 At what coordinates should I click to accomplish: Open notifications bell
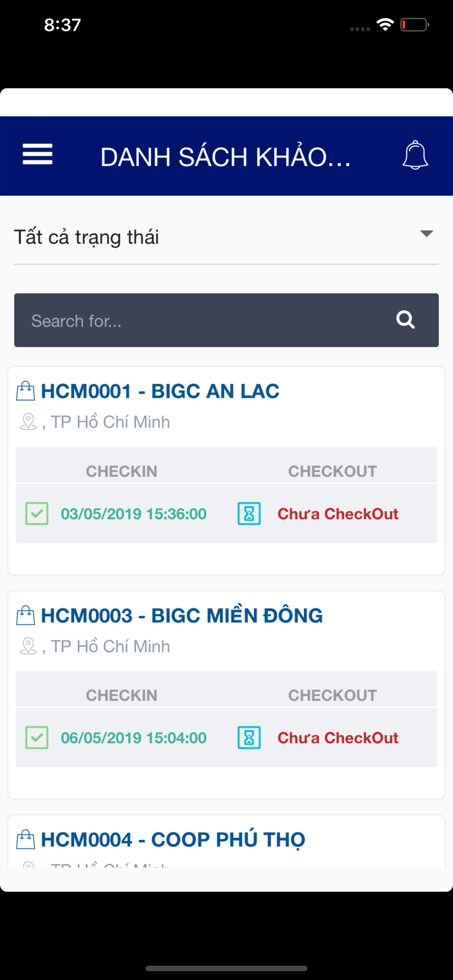(415, 155)
